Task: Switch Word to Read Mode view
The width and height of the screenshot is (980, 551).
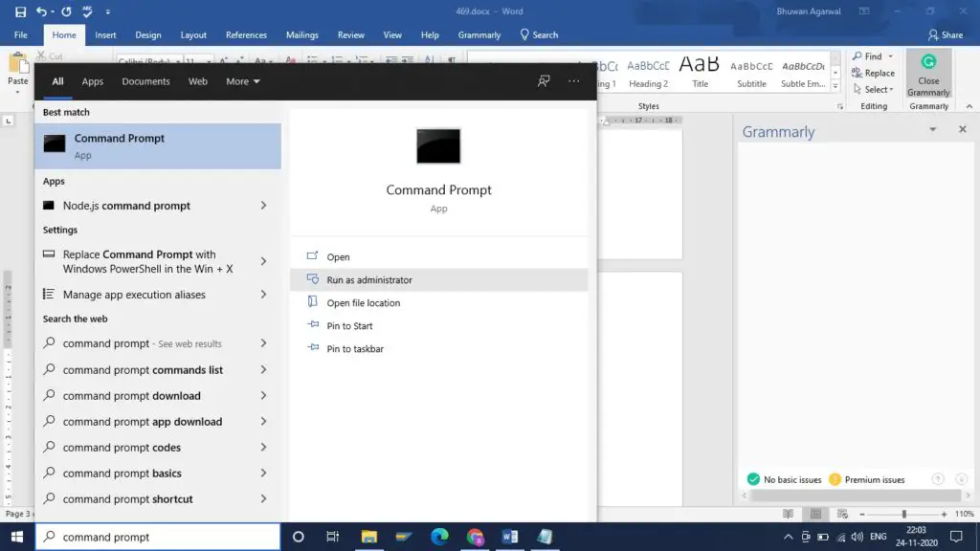Action: coord(788,514)
